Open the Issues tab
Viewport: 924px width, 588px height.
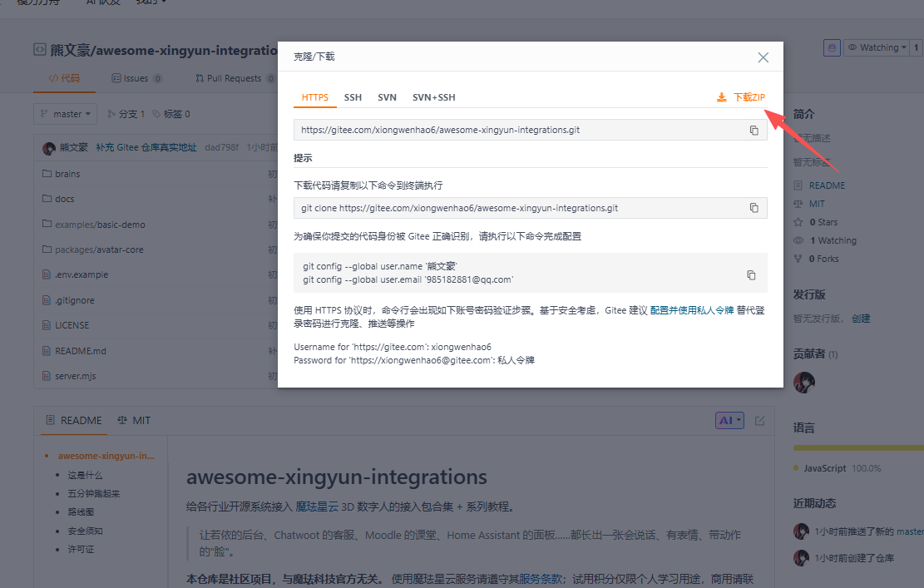136,78
